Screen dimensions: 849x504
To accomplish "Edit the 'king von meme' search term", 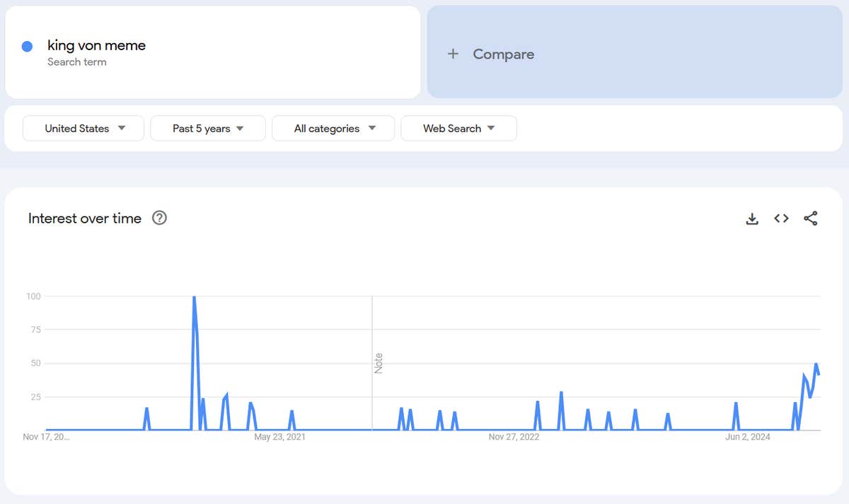I will (96, 45).
